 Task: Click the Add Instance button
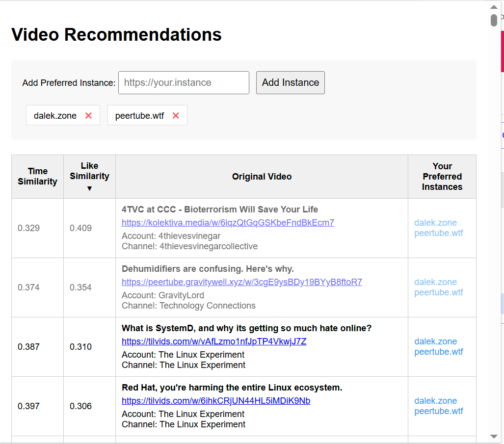290,83
